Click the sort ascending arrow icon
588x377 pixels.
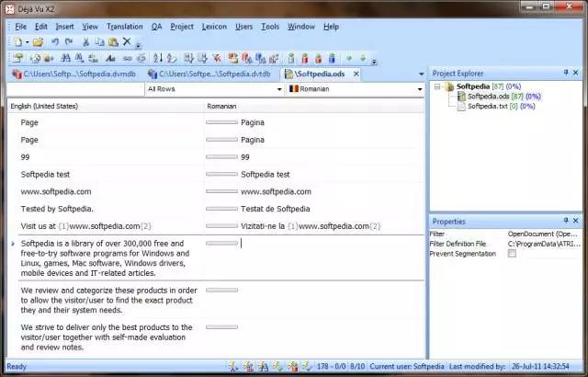click(158, 58)
